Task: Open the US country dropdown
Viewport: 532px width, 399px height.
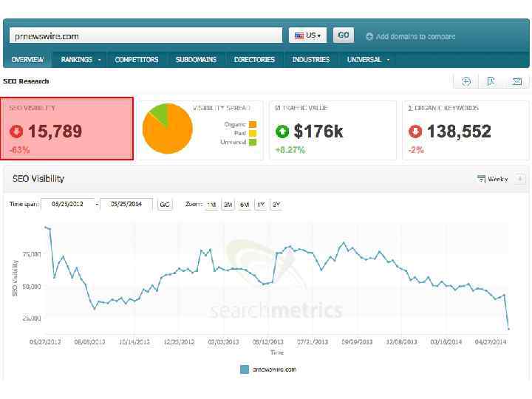Action: tap(307, 35)
